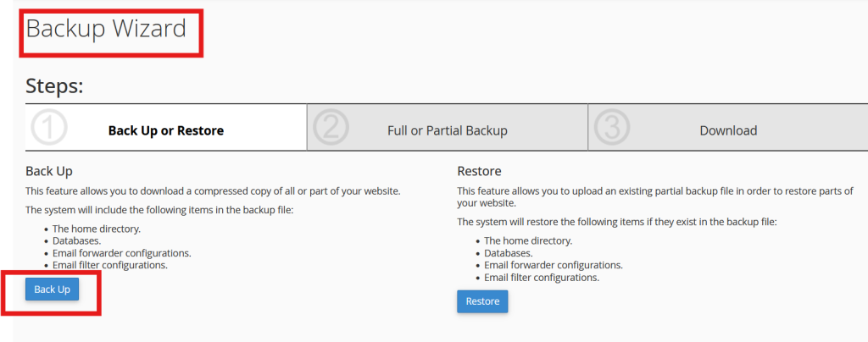Click "Email filter configurations" under Back Up
This screenshot has width=868, height=342.
109,265
